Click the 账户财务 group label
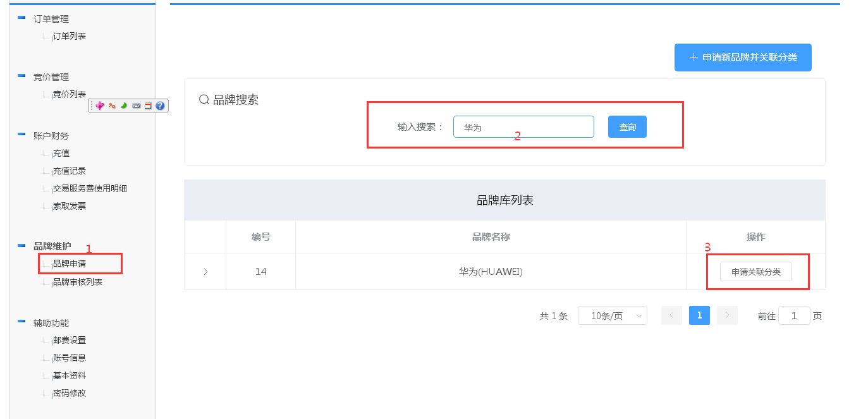The image size is (868, 419). coord(51,135)
